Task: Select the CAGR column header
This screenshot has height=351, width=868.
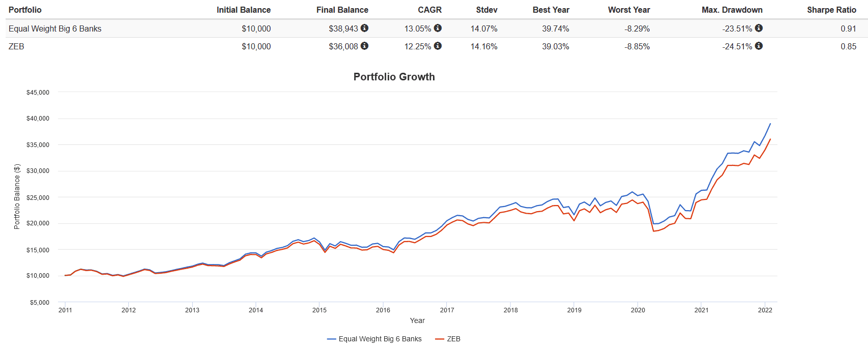Action: pyautogui.click(x=429, y=10)
